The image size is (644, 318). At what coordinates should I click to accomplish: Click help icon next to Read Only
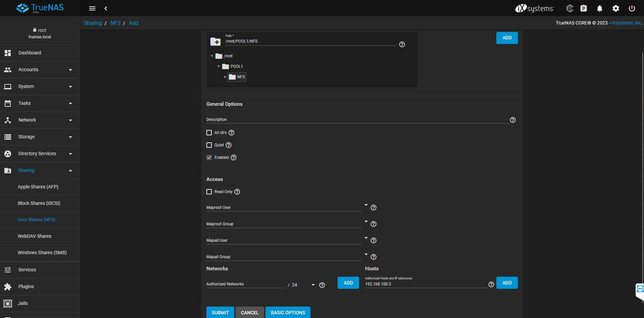237,192
